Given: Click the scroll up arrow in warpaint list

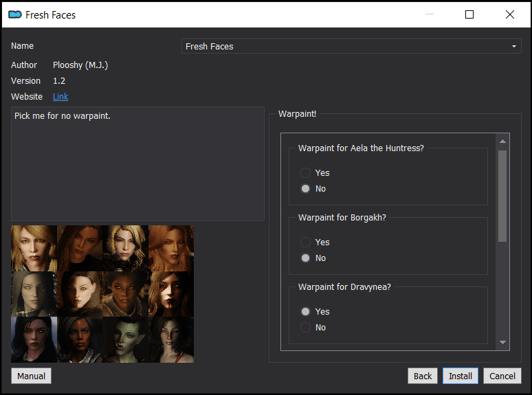Looking at the screenshot, I should point(502,141).
